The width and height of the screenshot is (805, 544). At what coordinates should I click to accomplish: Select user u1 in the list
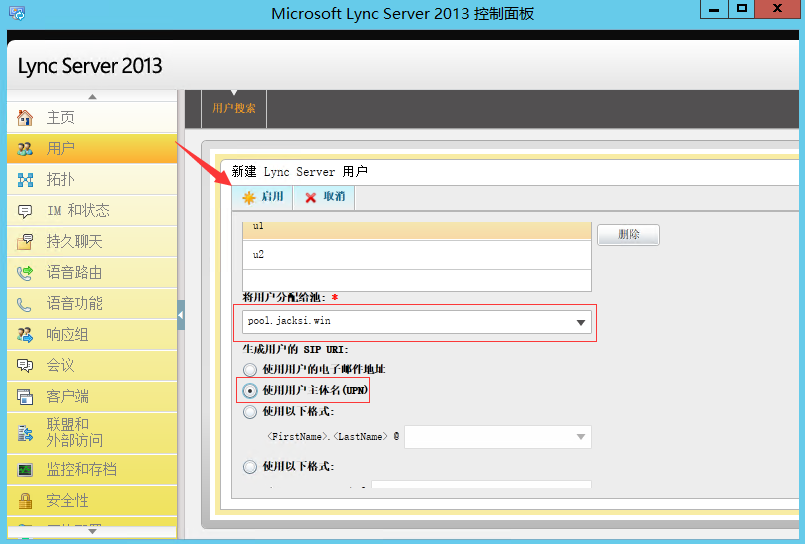[x=417, y=230]
